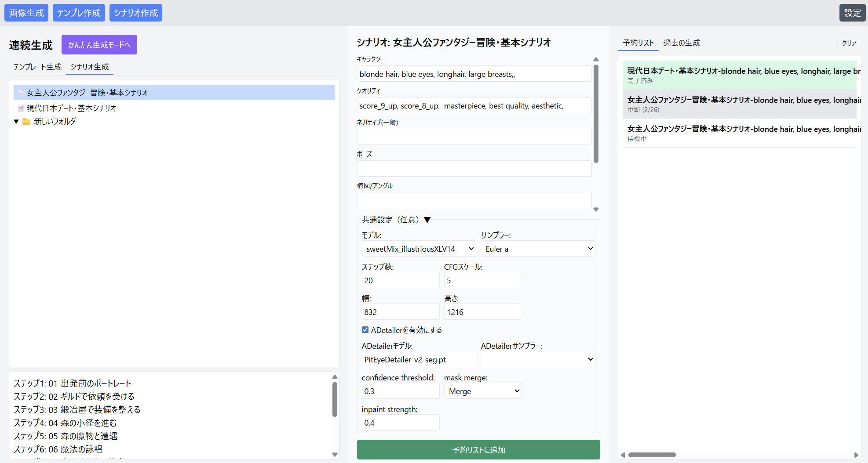Open the テンプレ作成 top navigation button
This screenshot has height=463, width=868.
pos(79,13)
